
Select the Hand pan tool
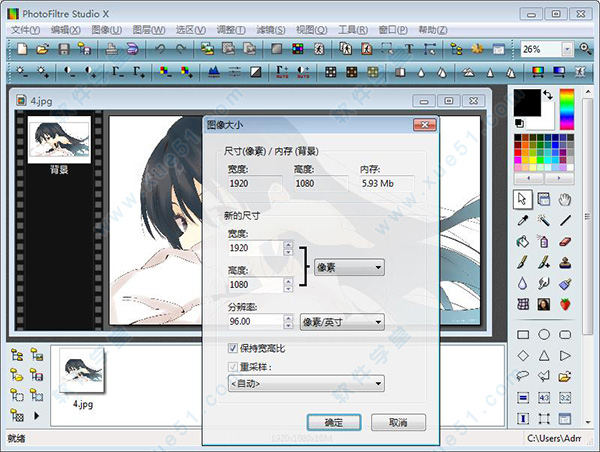(565, 199)
